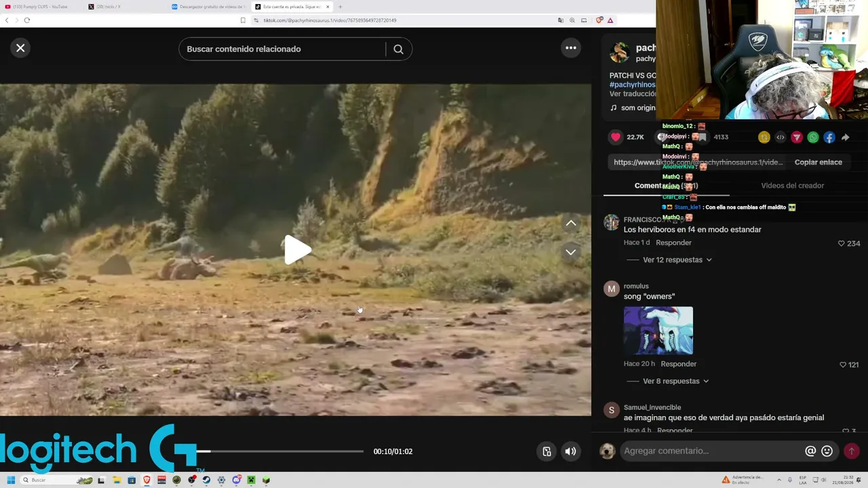Open the green Creeper-face taskbar icon
868x488 pixels.
[251, 480]
